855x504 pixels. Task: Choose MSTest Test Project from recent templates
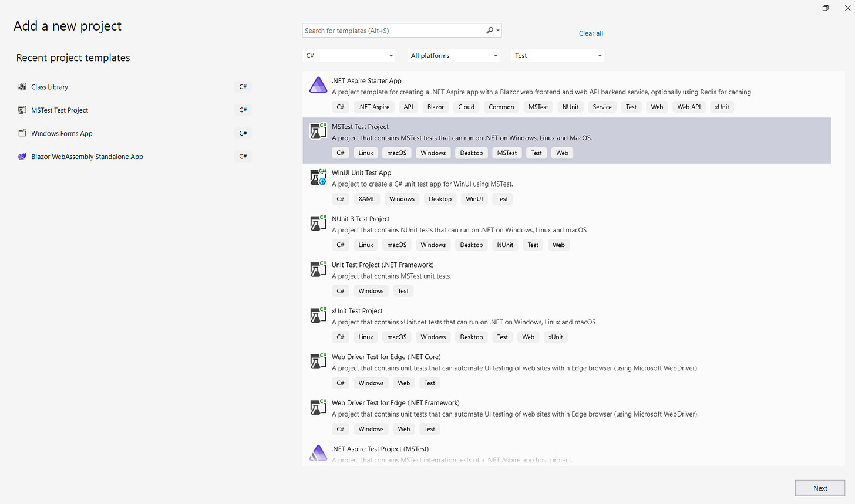coord(134,110)
